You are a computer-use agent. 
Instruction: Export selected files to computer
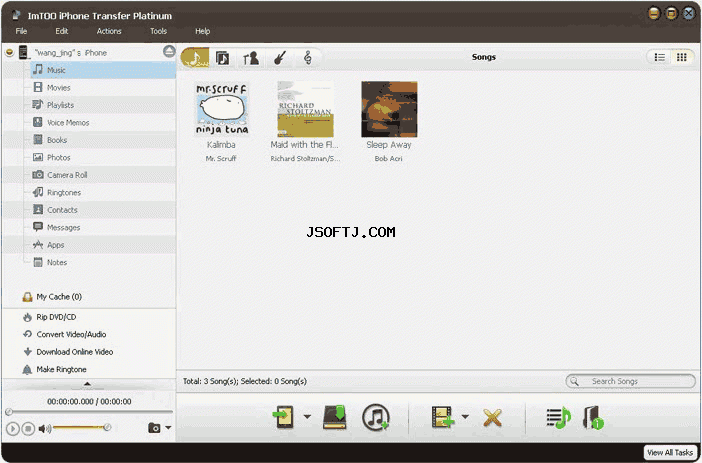tap(335, 417)
